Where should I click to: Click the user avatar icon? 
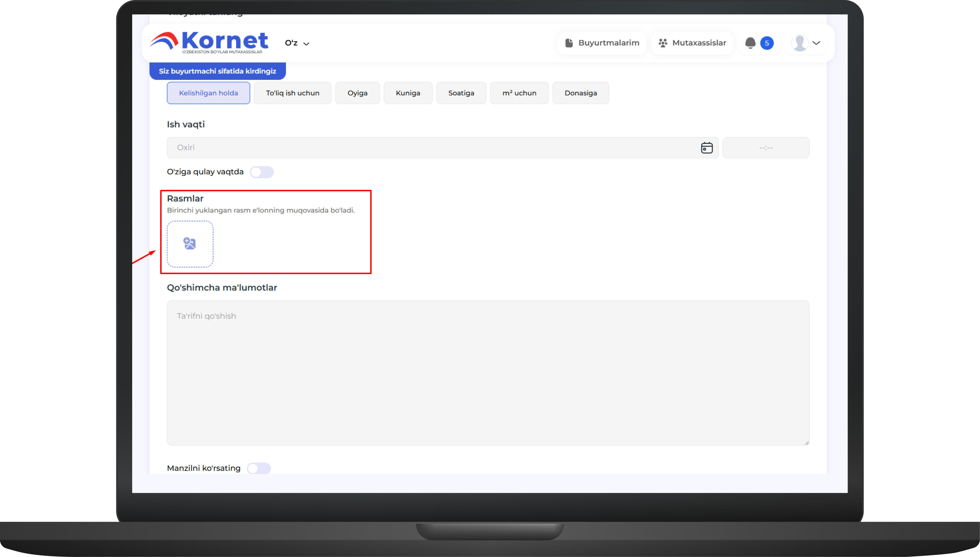tap(799, 43)
